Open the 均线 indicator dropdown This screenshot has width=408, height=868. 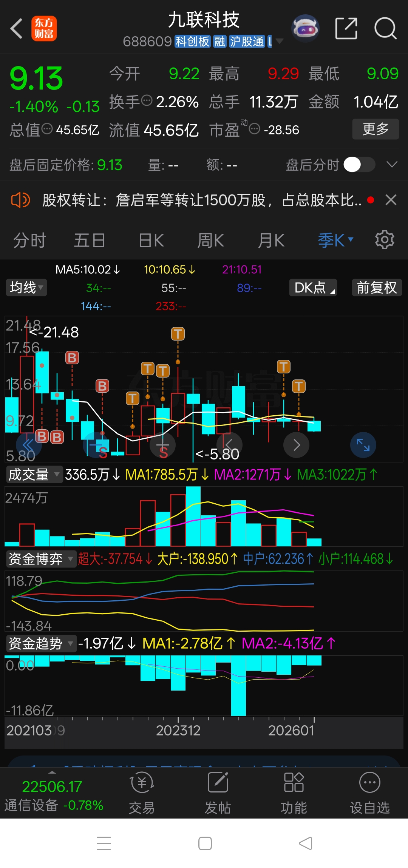click(x=26, y=288)
